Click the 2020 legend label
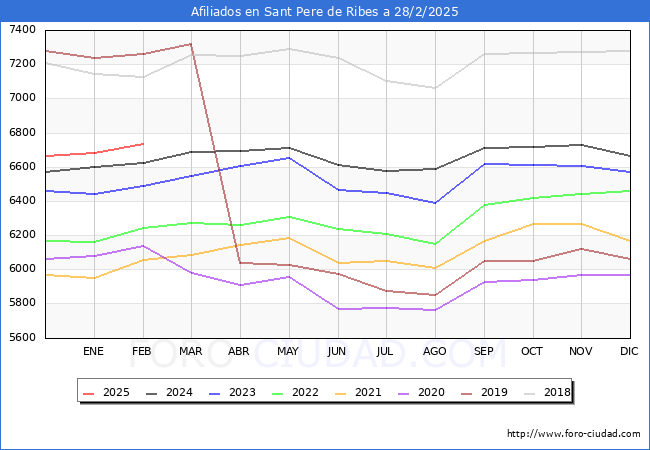The height and width of the screenshot is (450, 650). [x=431, y=392]
